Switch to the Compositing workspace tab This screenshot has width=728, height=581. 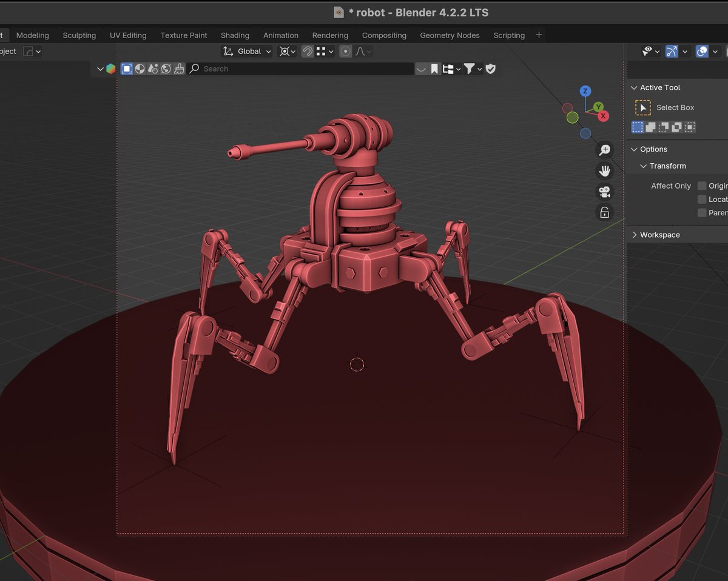pos(384,35)
